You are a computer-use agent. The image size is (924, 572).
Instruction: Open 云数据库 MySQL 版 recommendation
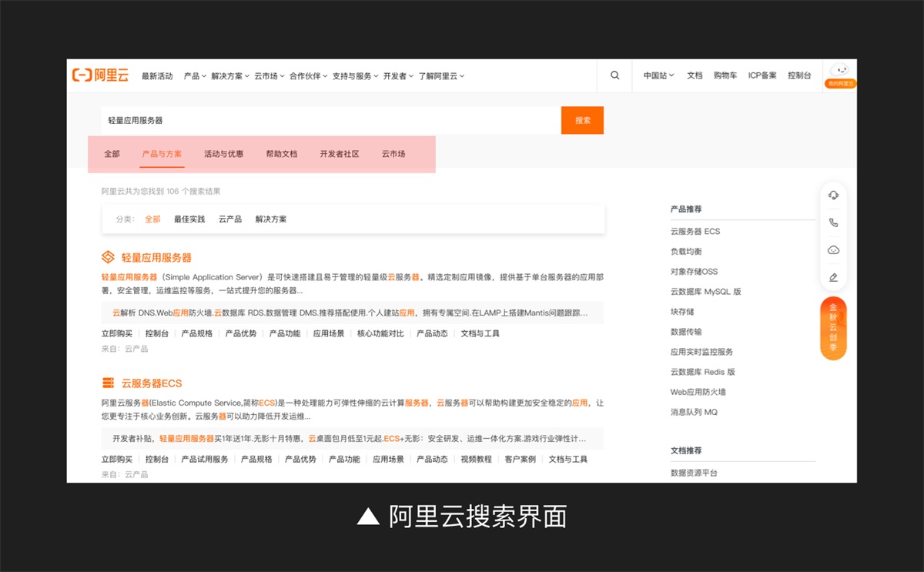(705, 291)
